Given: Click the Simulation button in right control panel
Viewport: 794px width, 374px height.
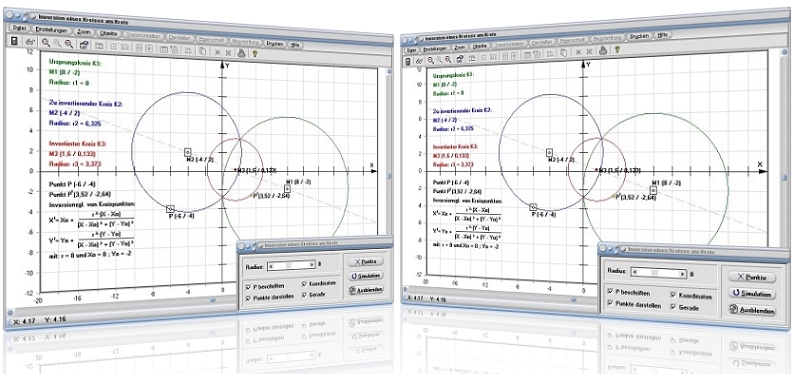Looking at the screenshot, I should (x=752, y=294).
